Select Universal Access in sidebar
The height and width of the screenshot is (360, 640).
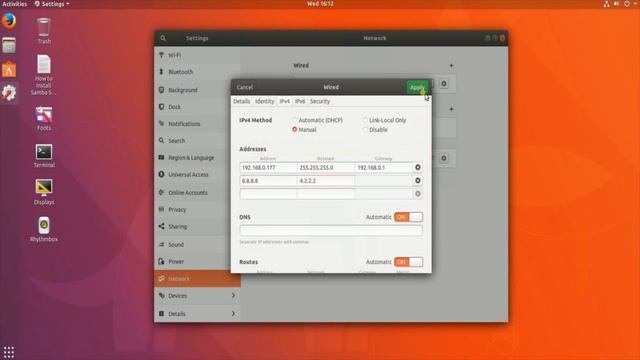(197, 174)
